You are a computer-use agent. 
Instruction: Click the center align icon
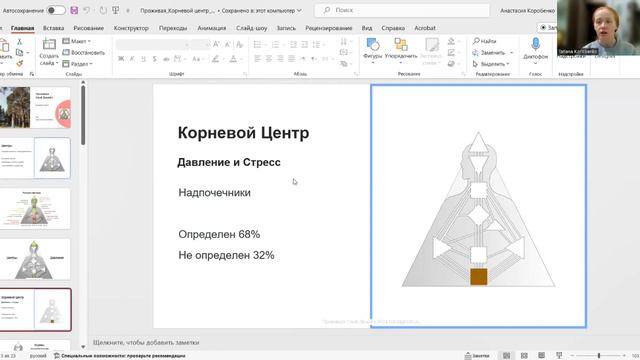pyautogui.click(x=269, y=59)
